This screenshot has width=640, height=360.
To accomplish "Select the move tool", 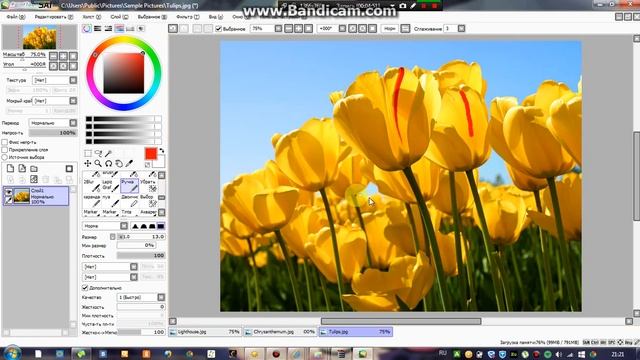I will (88, 164).
